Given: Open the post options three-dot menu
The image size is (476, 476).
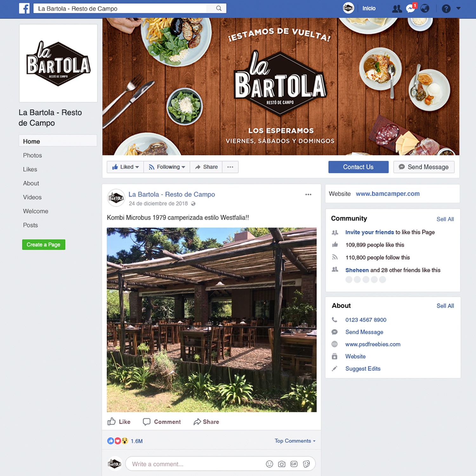Looking at the screenshot, I should coord(308,195).
